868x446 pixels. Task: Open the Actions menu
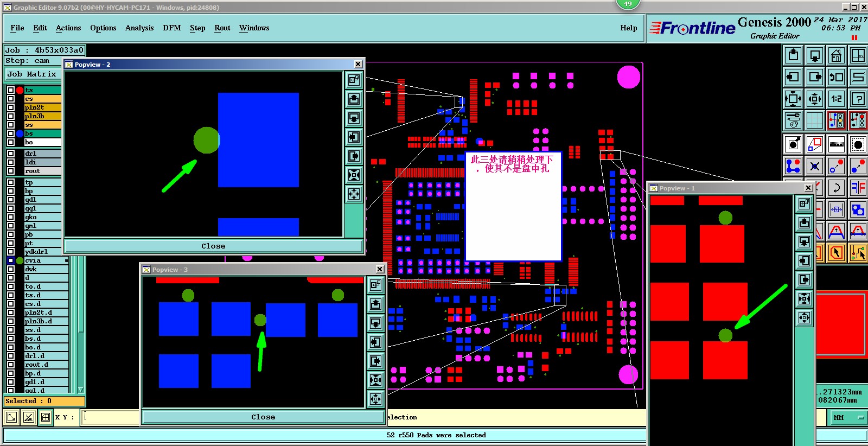click(68, 28)
